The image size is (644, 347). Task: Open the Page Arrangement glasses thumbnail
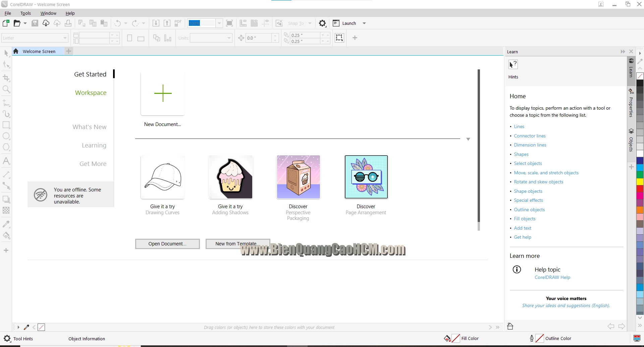pos(366,177)
